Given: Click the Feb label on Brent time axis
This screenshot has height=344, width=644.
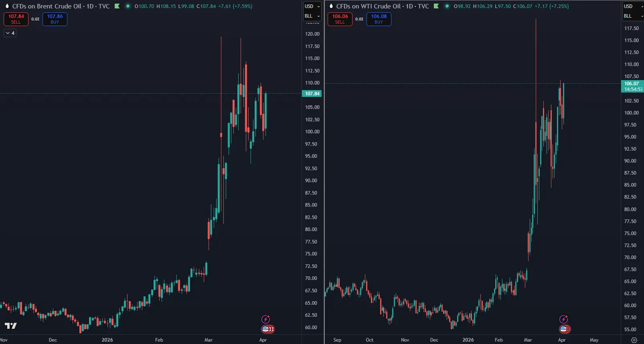Looking at the screenshot, I should click(x=159, y=340).
